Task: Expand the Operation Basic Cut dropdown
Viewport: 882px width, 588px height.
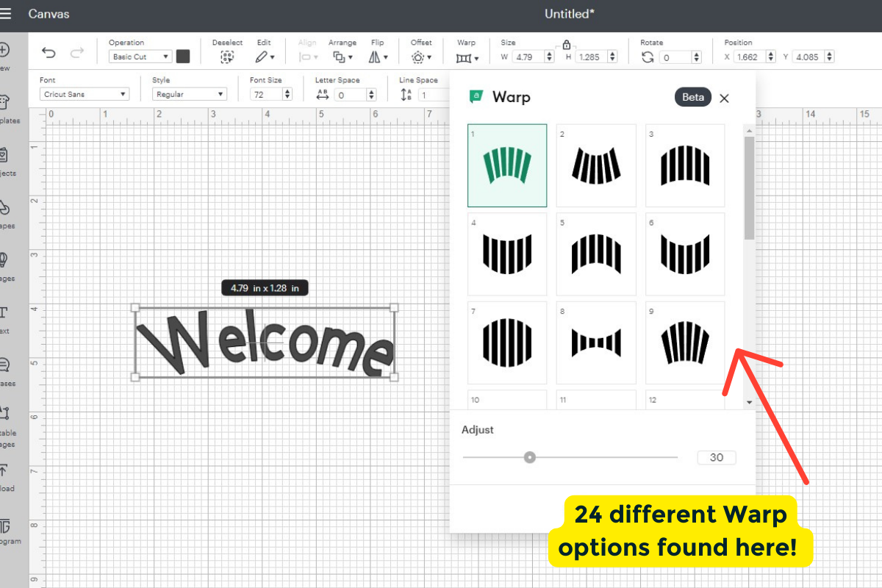Action: (x=140, y=57)
